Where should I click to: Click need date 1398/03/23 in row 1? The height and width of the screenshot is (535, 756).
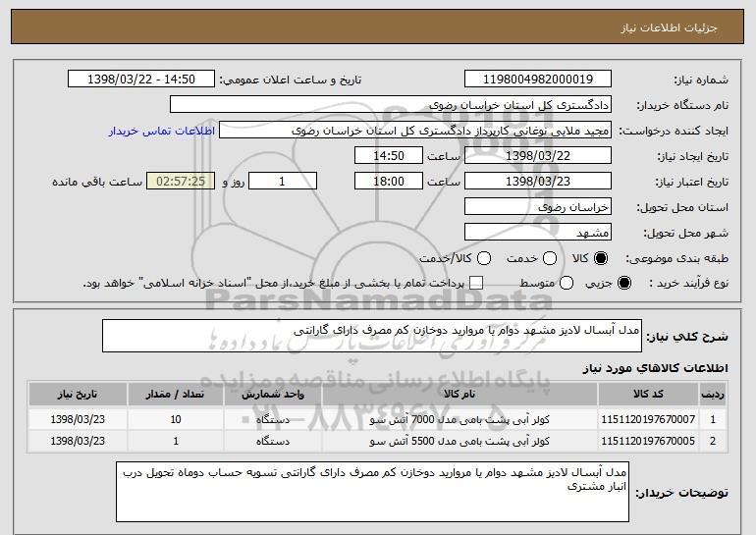[78, 419]
